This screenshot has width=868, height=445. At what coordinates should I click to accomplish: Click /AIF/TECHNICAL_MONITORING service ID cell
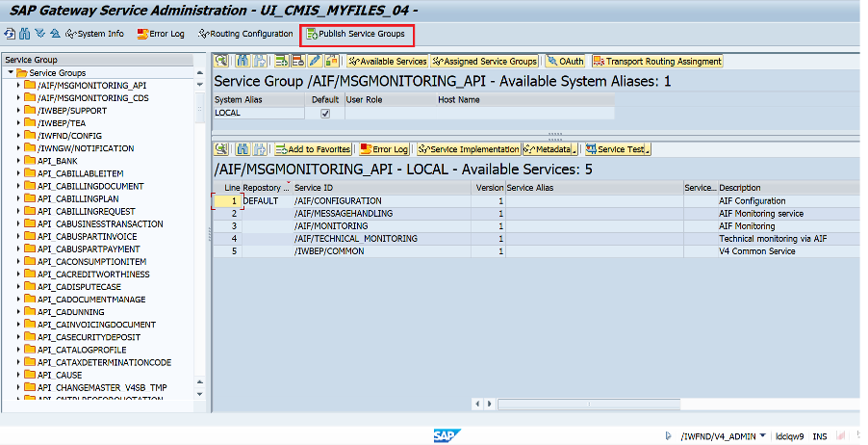(x=382, y=239)
